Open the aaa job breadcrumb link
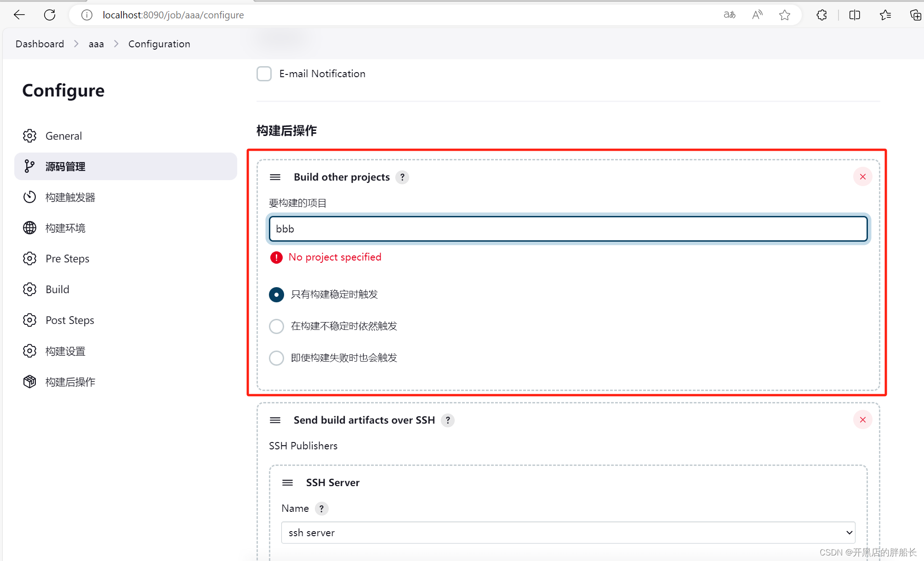924x561 pixels. pyautogui.click(x=96, y=44)
